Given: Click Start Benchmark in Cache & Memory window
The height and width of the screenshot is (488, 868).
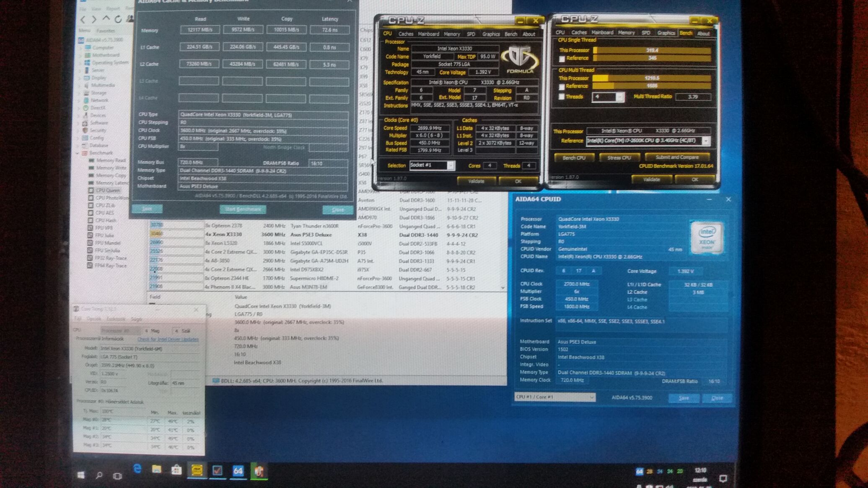Looking at the screenshot, I should (243, 209).
